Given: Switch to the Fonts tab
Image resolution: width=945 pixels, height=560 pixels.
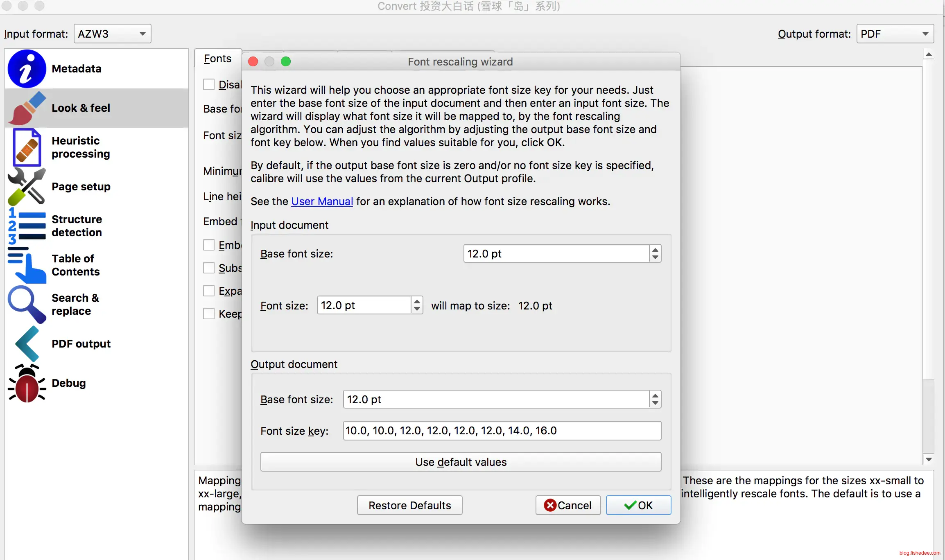Looking at the screenshot, I should (x=217, y=59).
